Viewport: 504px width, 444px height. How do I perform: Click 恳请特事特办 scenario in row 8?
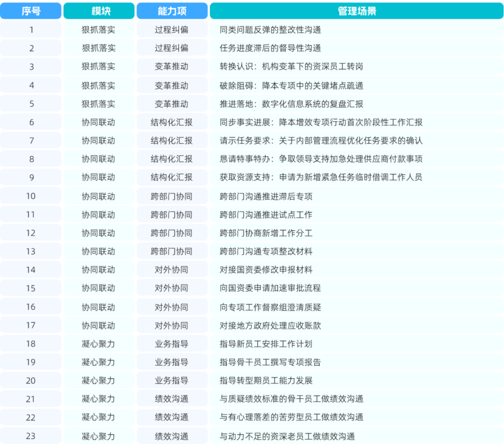click(321, 159)
